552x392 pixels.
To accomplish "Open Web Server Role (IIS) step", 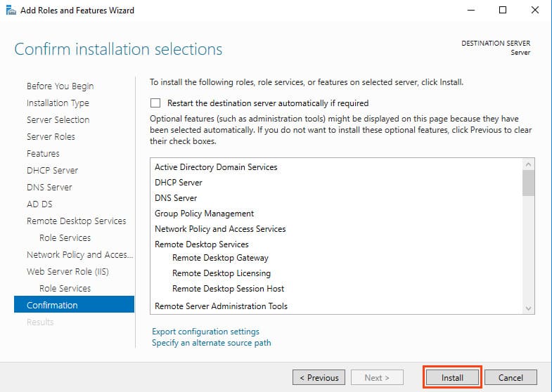I will [68, 271].
